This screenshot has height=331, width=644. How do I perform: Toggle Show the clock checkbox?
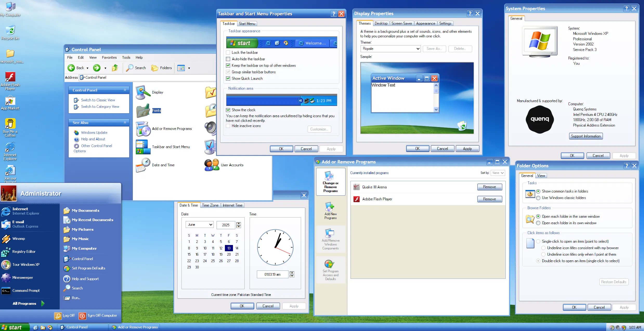point(228,110)
